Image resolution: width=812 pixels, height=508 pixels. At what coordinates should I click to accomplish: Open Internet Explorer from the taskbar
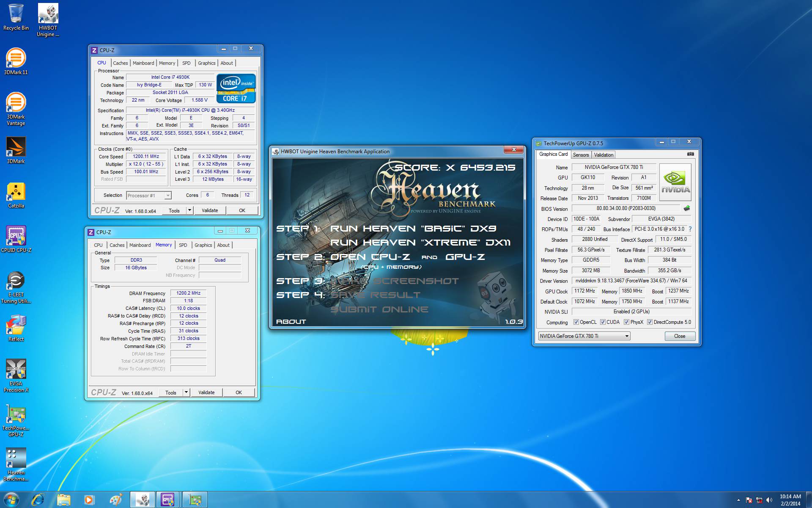point(38,500)
